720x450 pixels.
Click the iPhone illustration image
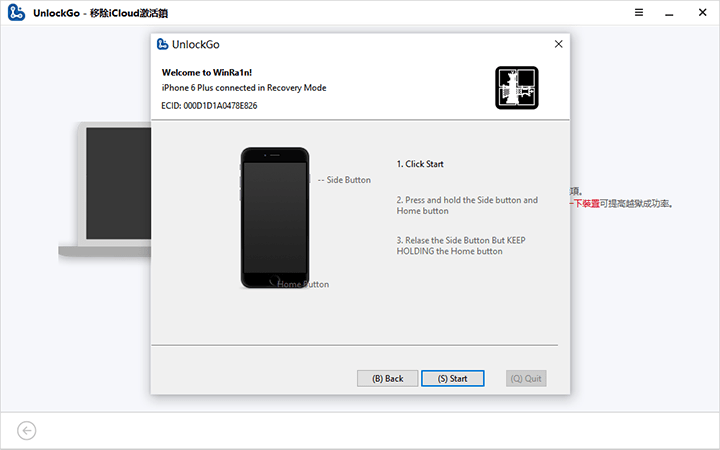click(x=275, y=218)
